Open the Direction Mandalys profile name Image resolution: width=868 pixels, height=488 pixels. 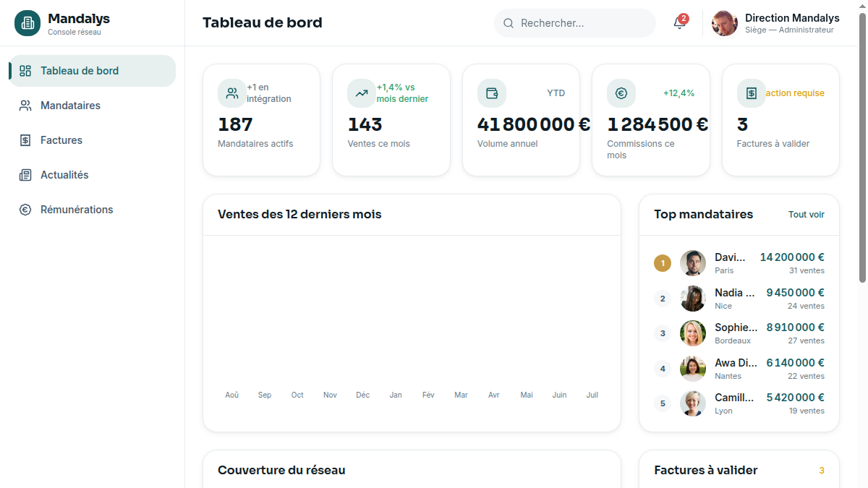tap(792, 18)
